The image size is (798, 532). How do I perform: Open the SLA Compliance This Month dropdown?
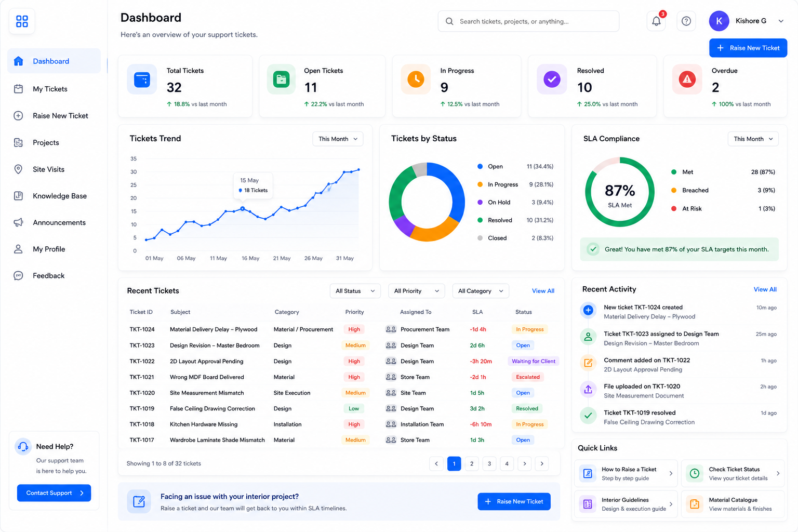pos(753,139)
